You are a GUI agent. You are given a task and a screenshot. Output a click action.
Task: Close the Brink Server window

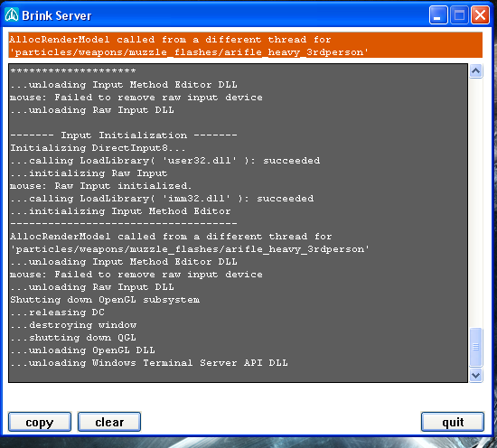click(480, 14)
